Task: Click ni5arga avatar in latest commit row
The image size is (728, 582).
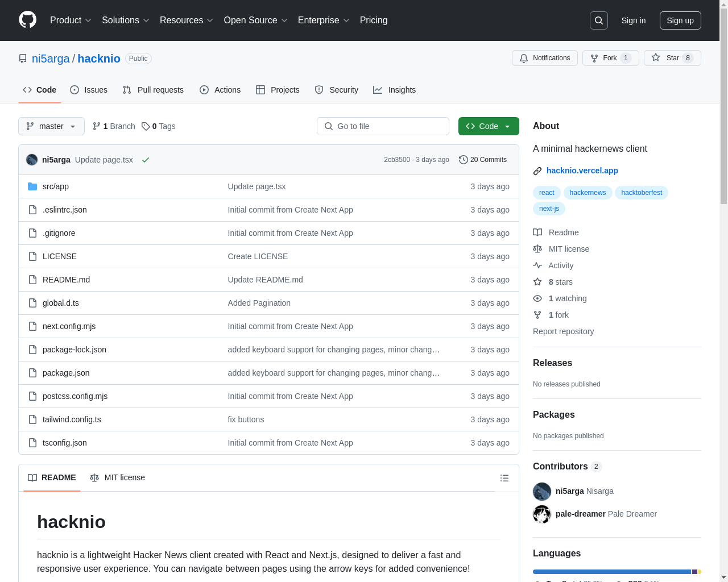Action: (32, 160)
